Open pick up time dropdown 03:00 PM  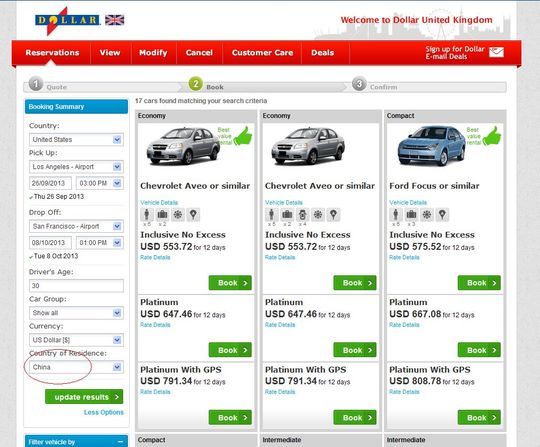[100, 183]
